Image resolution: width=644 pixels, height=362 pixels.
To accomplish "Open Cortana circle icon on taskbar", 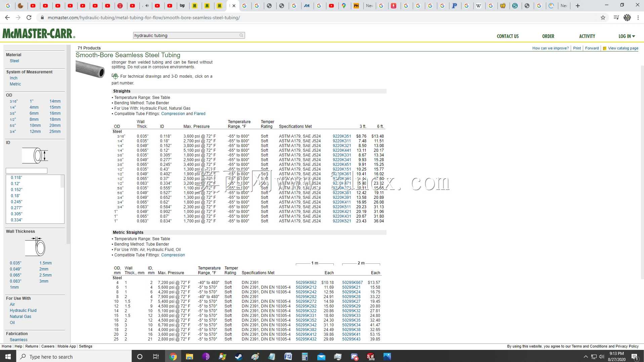I will 140,357.
